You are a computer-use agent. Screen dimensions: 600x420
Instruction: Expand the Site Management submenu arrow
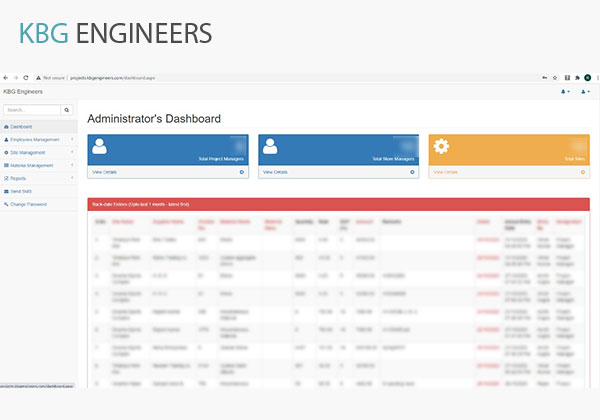coord(72,152)
